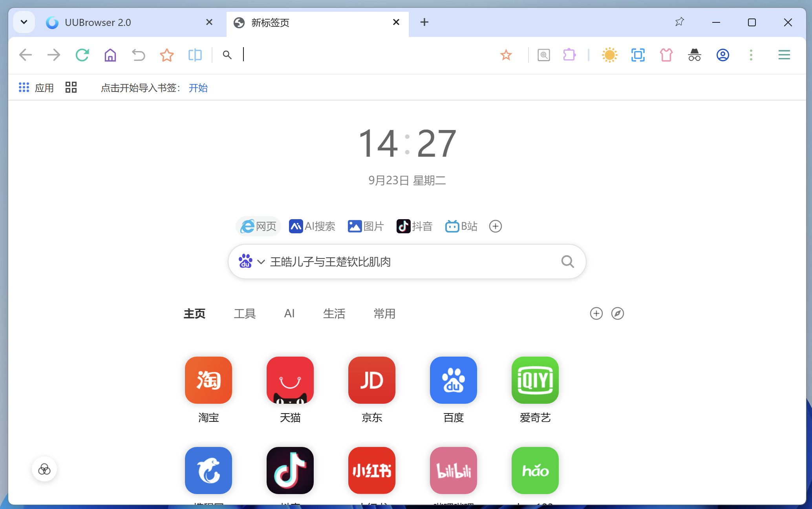The width and height of the screenshot is (812, 509).
Task: Open wallpaper theme circles button
Action: pos(44,469)
